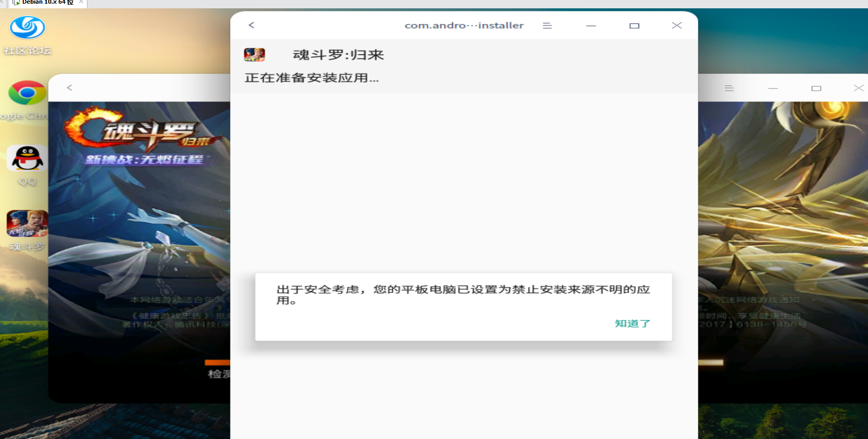
Task: Click the 正在准备安装应用... status text
Action: [312, 78]
